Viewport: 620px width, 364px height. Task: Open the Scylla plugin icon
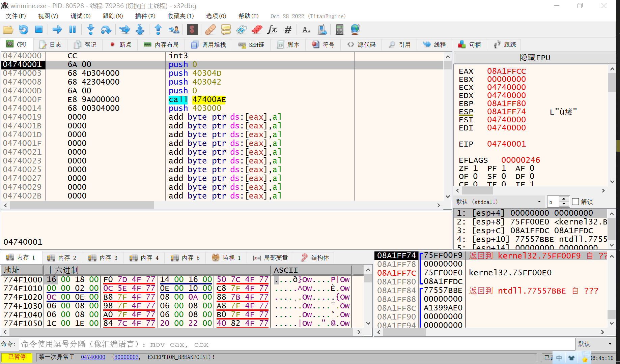192,30
